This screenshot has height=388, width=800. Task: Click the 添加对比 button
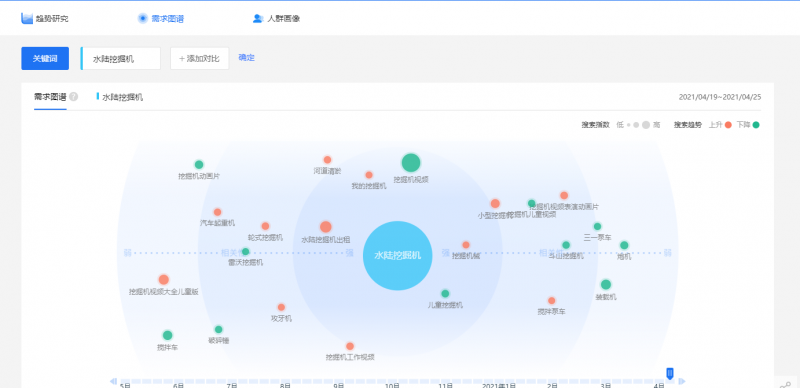click(199, 59)
